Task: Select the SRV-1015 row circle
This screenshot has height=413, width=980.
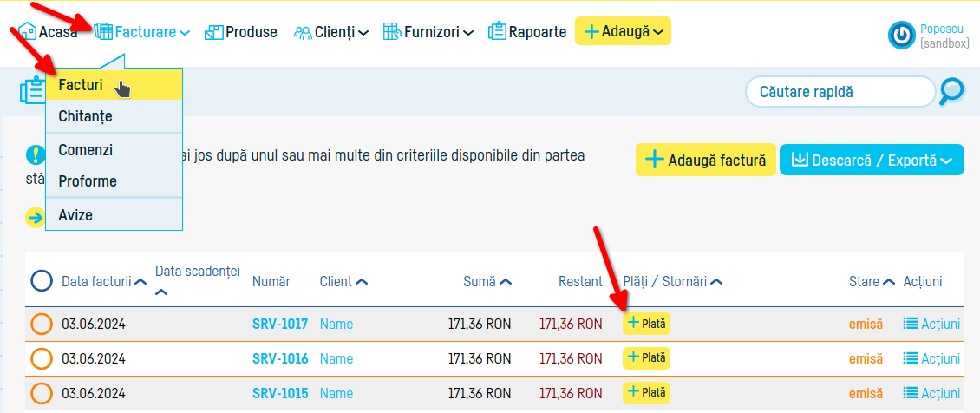Action: pos(42,394)
